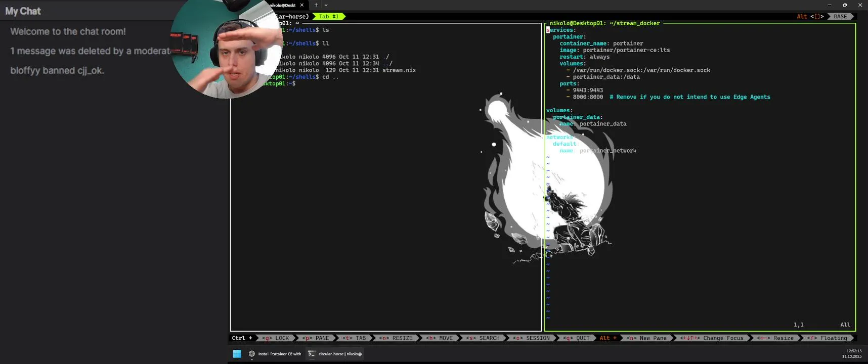The image size is (868, 364).
Task: Select LOCK mode in Zellij bar
Action: (x=276, y=338)
